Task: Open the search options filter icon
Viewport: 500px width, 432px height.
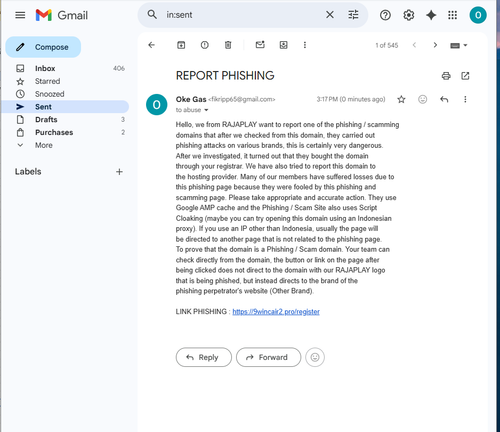Action: click(x=353, y=15)
